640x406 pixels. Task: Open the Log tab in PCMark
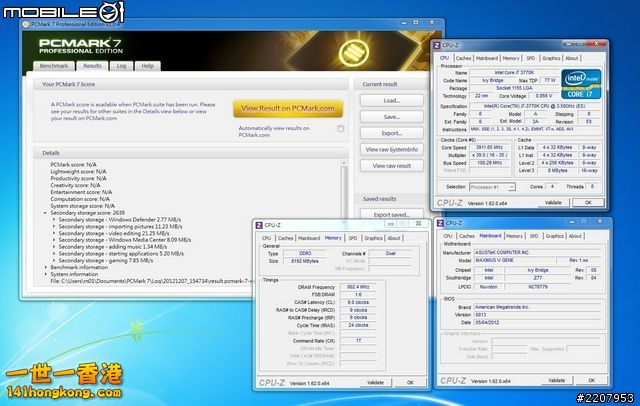pos(121,65)
